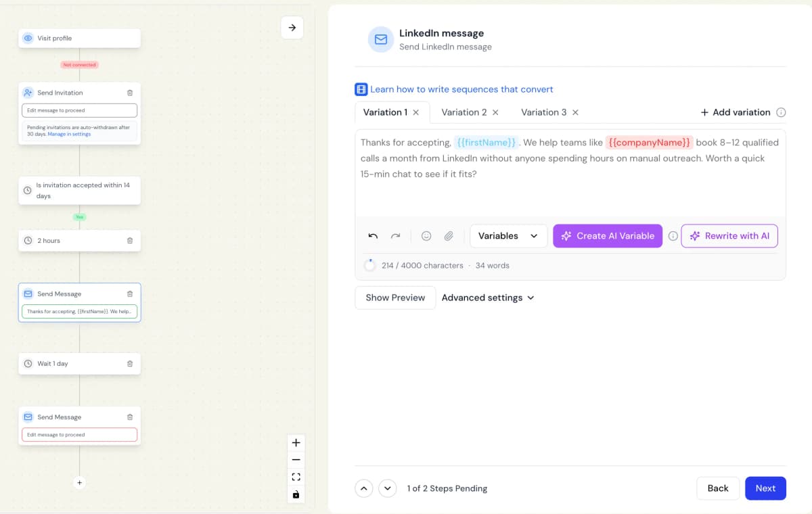This screenshot has height=514, width=812.
Task: Click Create AI Variable button
Action: point(608,236)
